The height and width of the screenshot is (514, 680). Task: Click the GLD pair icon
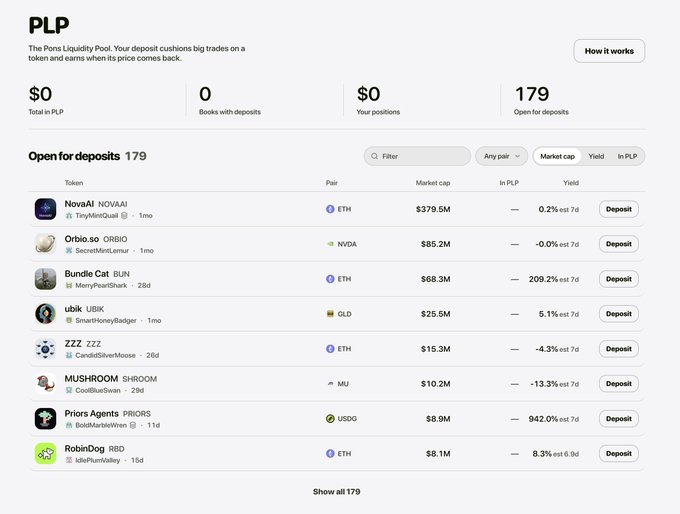[x=330, y=314]
